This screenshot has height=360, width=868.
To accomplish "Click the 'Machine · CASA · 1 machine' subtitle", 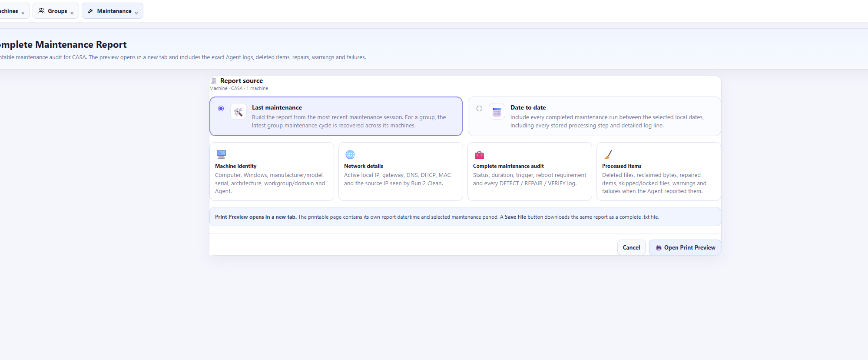I will [239, 88].
